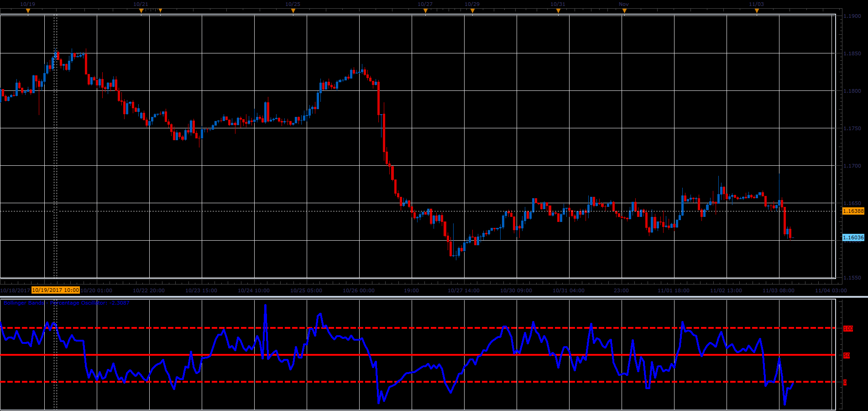
Task: Select the Bollinger Bands Percentage Oscillator indicator label
Action: pyautogui.click(x=66, y=303)
